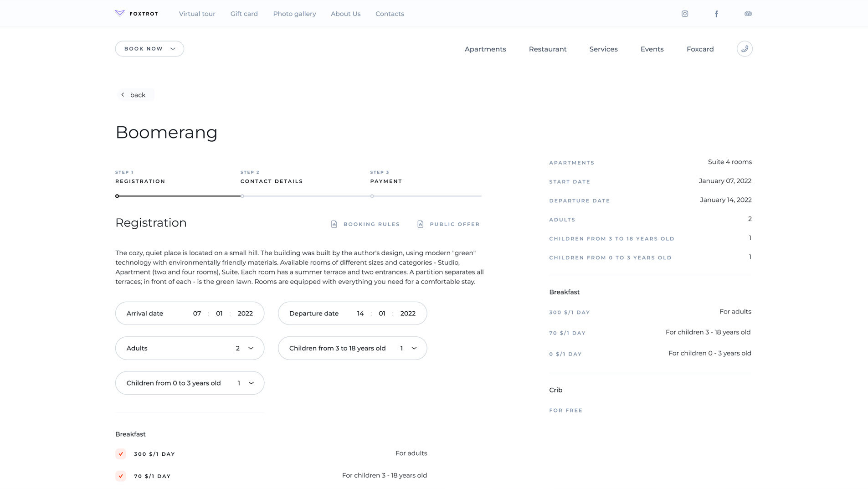Click the Booking Rules document icon
The height and width of the screenshot is (489, 868).
click(x=334, y=224)
